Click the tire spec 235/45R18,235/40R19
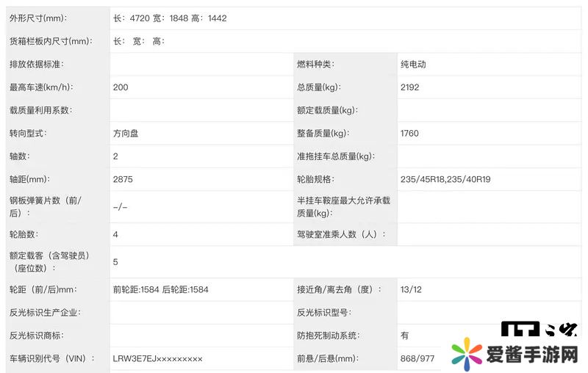 444,179
